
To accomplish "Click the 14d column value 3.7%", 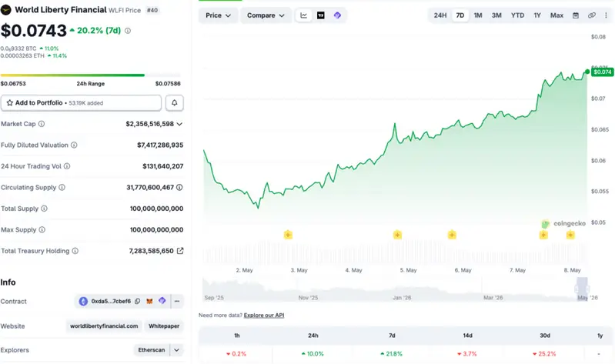I will click(467, 354).
